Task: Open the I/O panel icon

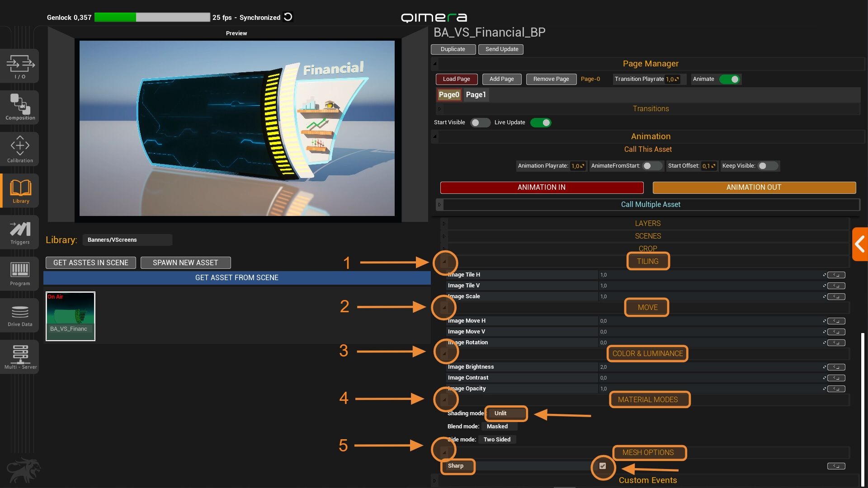Action: 20,66
